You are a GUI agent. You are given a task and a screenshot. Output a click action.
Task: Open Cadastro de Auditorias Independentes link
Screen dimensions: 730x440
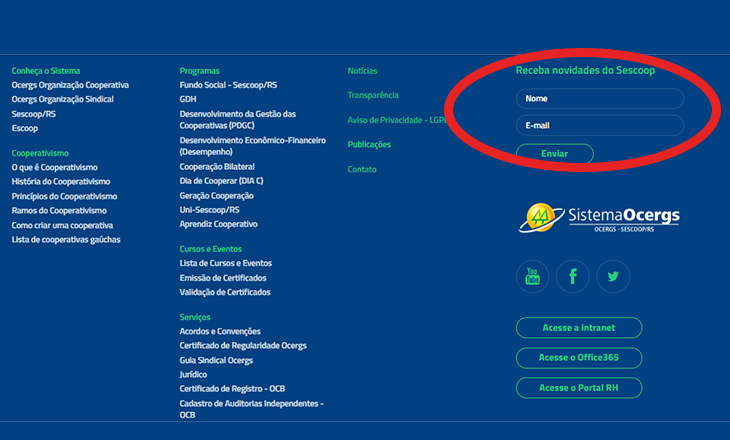(251, 409)
